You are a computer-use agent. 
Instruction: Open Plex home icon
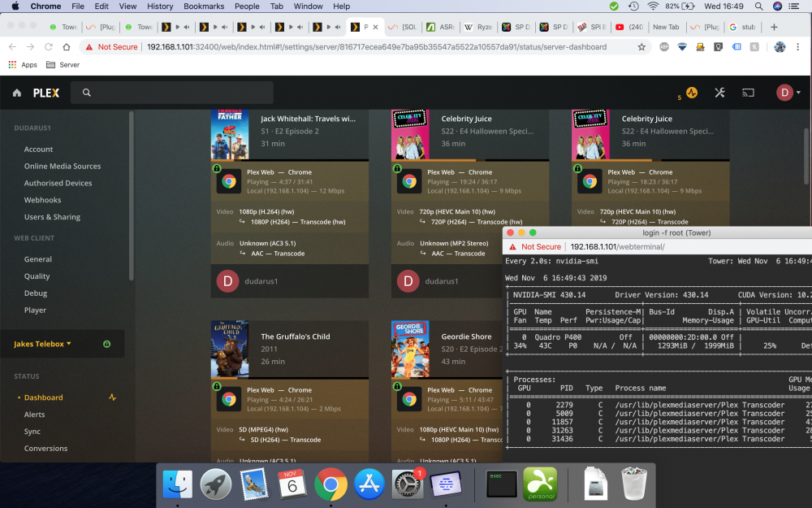17,93
